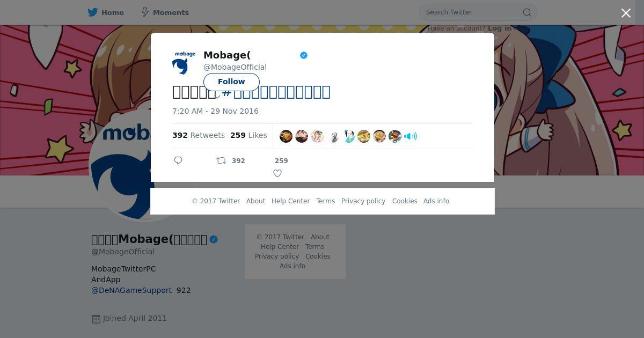Open the 7:20 AM - 29 Nov 2016 timestamp
This screenshot has height=338, width=644.
(215, 111)
